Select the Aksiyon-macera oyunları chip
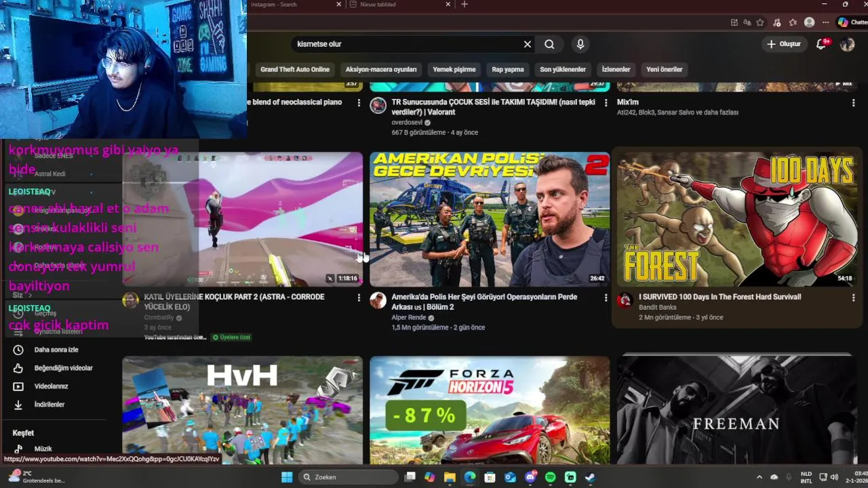868x488 pixels. click(x=381, y=69)
